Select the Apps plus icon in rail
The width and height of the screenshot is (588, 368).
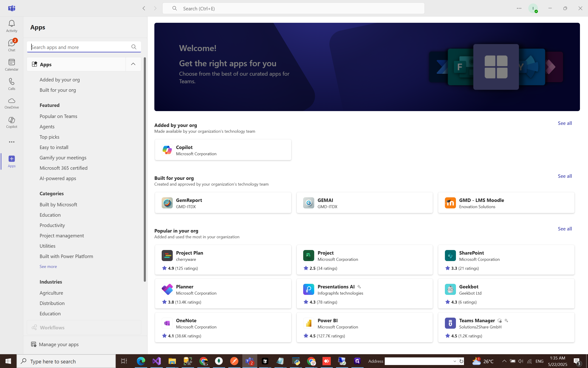click(12, 161)
